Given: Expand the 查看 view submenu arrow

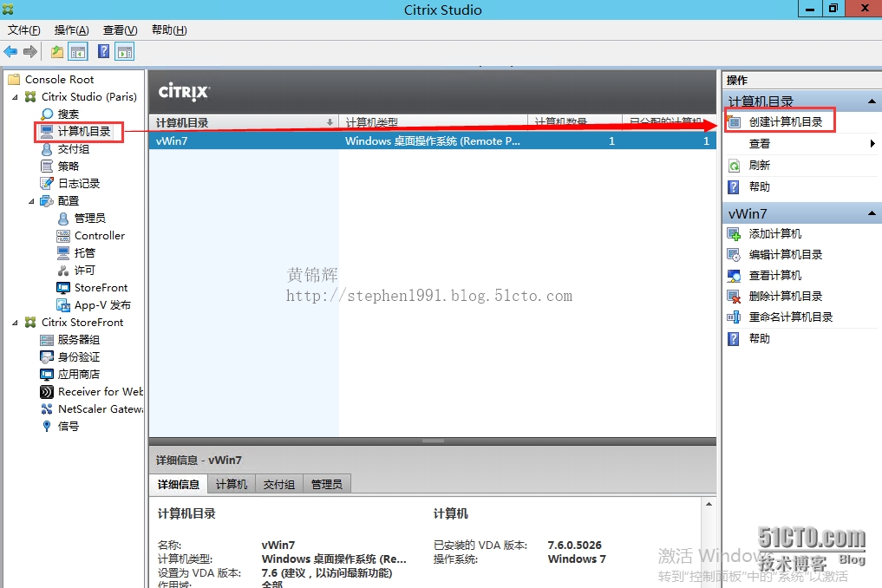Looking at the screenshot, I should coord(872,143).
